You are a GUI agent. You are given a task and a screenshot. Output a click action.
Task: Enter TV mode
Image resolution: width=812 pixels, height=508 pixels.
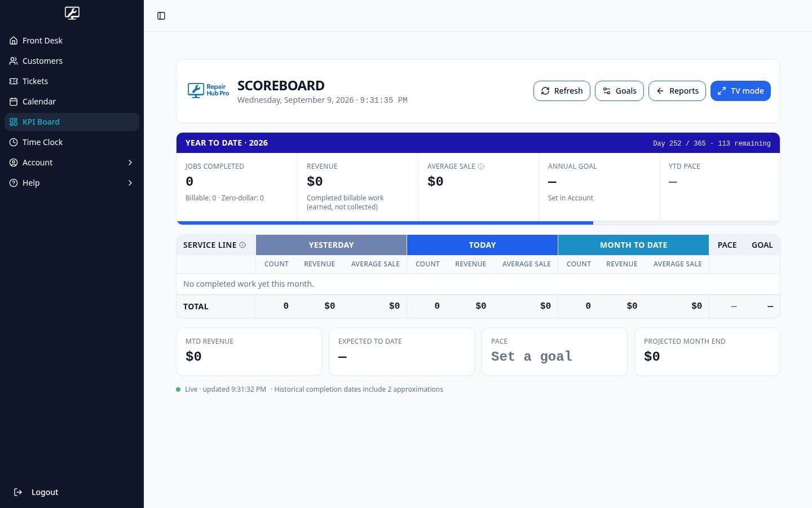(x=740, y=91)
